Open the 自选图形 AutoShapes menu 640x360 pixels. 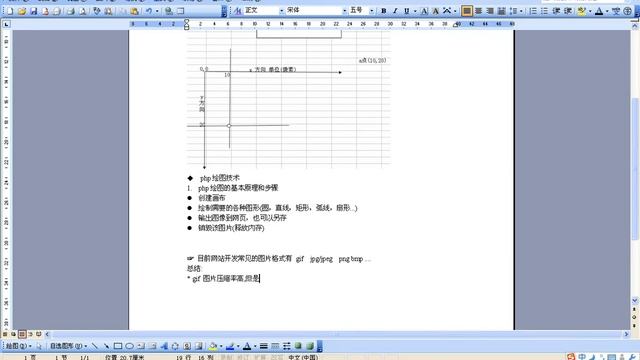point(68,346)
